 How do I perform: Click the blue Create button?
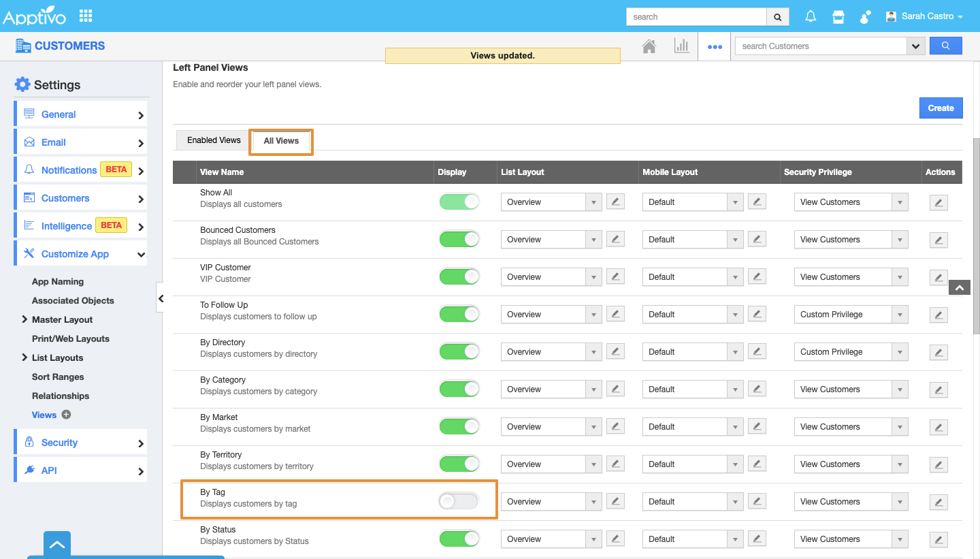pos(941,108)
